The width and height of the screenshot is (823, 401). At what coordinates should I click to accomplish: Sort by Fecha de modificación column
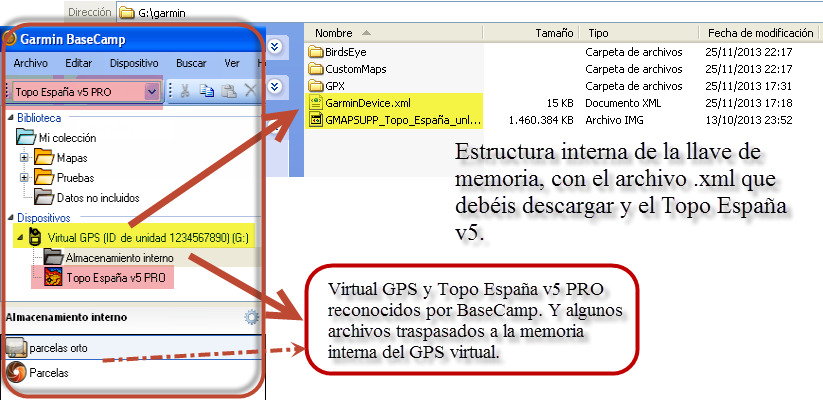pos(761,33)
